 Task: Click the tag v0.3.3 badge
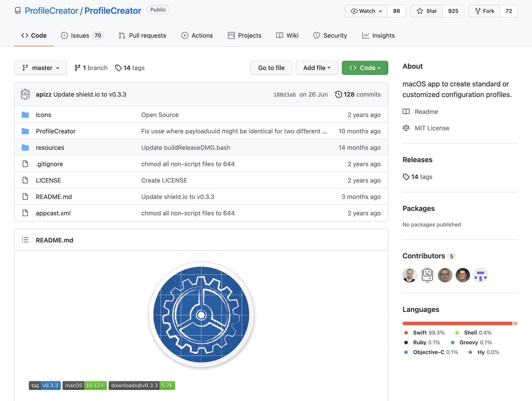[45, 385]
